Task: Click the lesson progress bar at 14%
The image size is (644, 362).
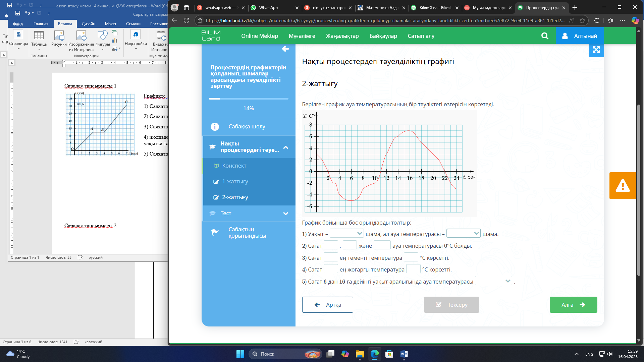Action: (248, 99)
